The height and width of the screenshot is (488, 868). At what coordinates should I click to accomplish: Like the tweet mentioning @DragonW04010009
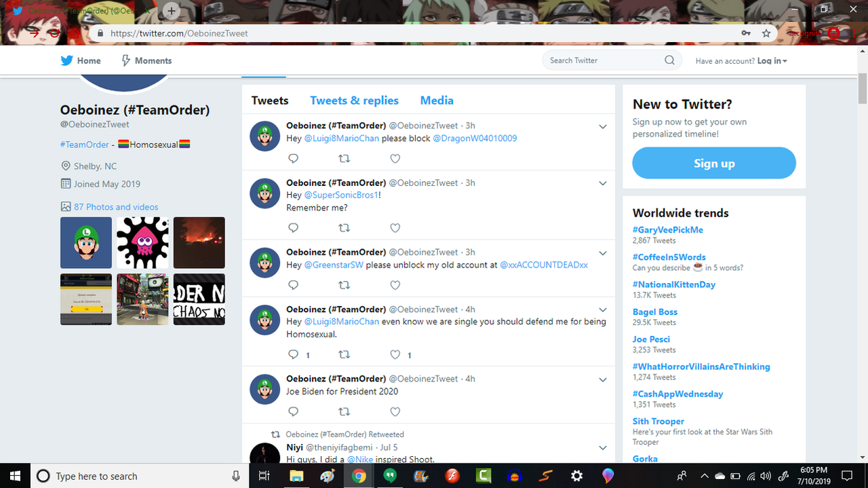[x=395, y=159]
